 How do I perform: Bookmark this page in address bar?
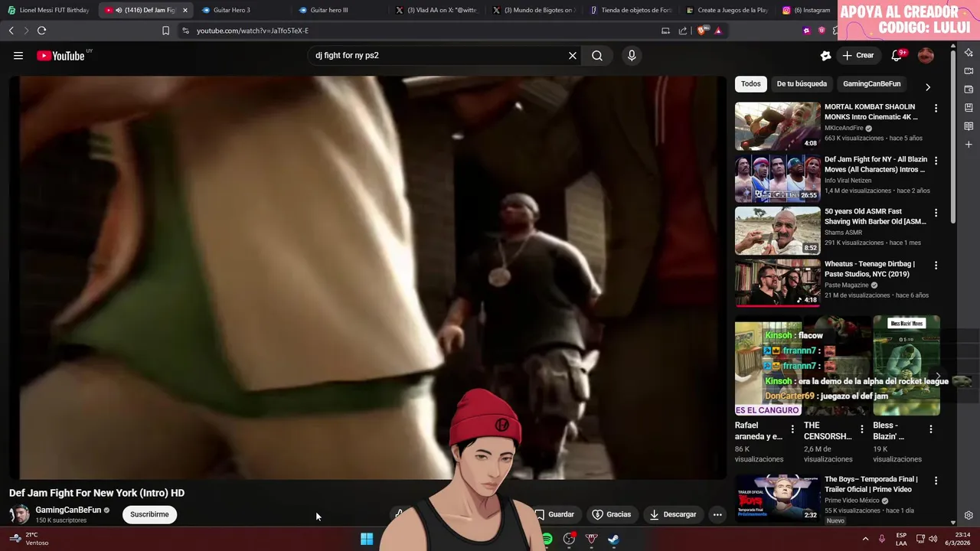[x=165, y=31]
